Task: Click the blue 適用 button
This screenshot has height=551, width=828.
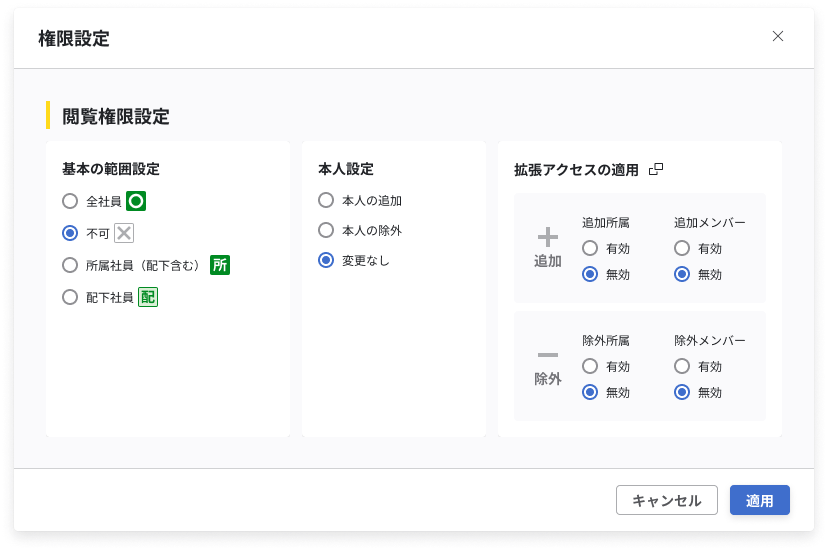Action: tap(759, 500)
